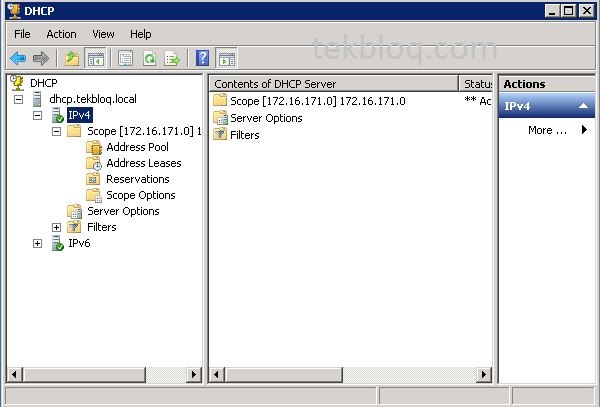Click contents pane horizontal scrollbar thumb
This screenshot has width=600, height=407.
[x=284, y=374]
